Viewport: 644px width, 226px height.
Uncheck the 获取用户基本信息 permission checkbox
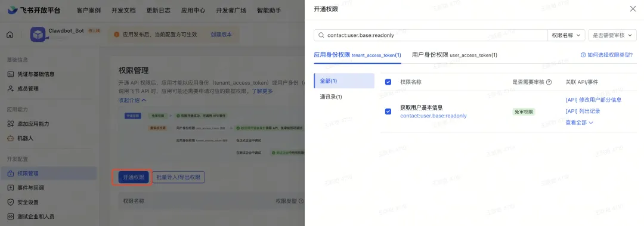tap(388, 112)
